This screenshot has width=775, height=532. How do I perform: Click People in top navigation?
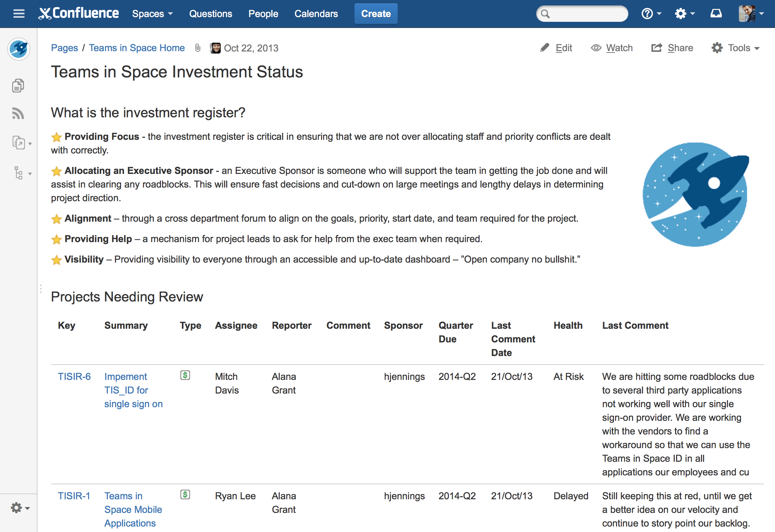(x=263, y=14)
